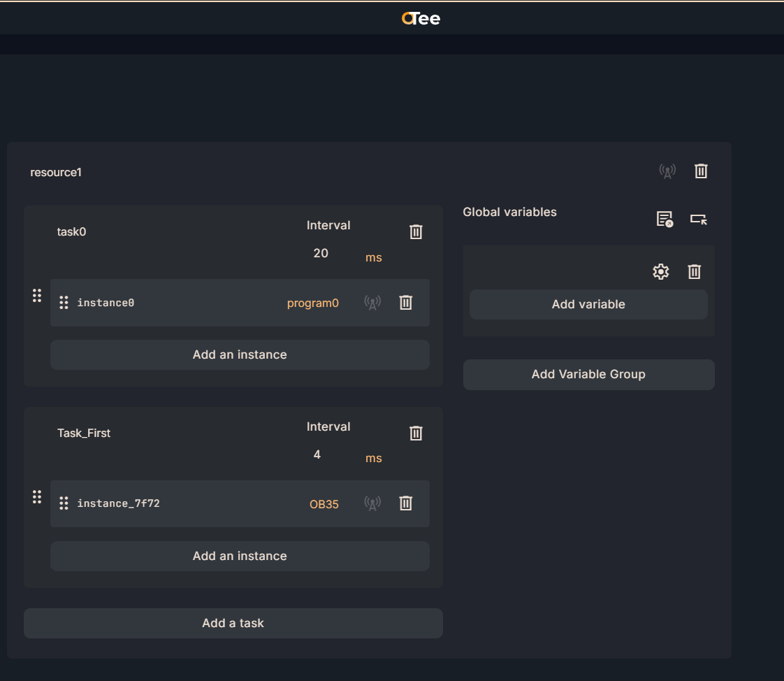Delete resource1 with its trash icon
Image resolution: width=784 pixels, height=681 pixels.
(x=701, y=171)
